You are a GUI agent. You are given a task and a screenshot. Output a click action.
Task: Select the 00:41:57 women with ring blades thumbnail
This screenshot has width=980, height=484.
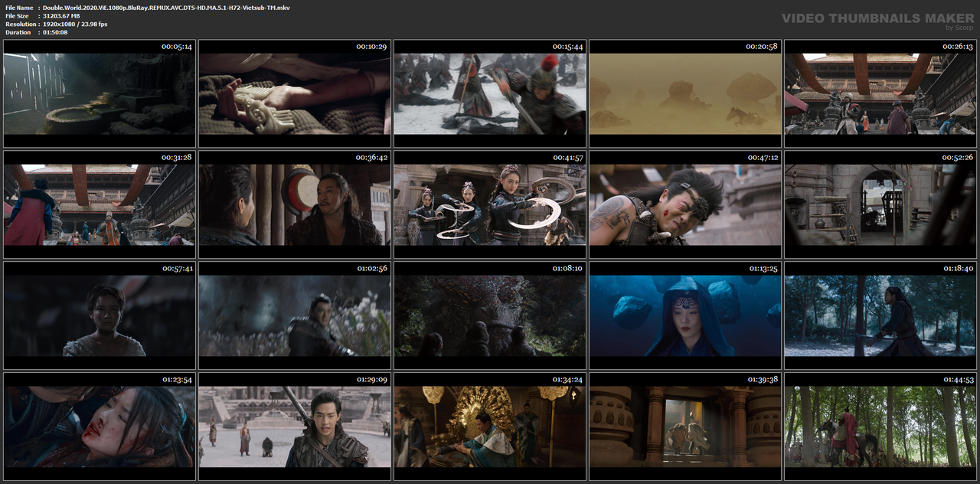click(490, 204)
